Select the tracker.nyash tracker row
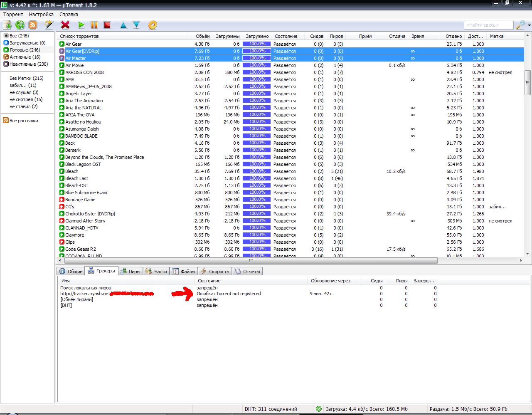The image size is (532, 415). tap(248, 294)
